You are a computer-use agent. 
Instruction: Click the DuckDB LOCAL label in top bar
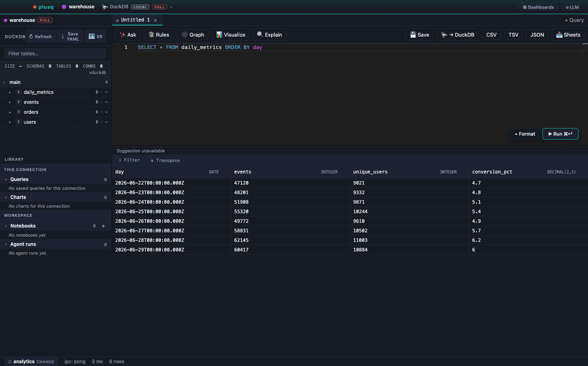coord(125,7)
